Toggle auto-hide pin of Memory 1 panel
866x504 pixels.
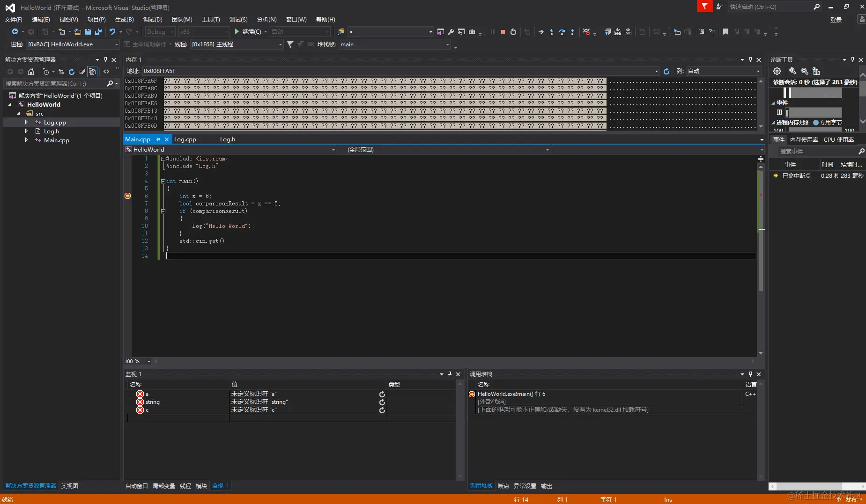[x=750, y=59]
